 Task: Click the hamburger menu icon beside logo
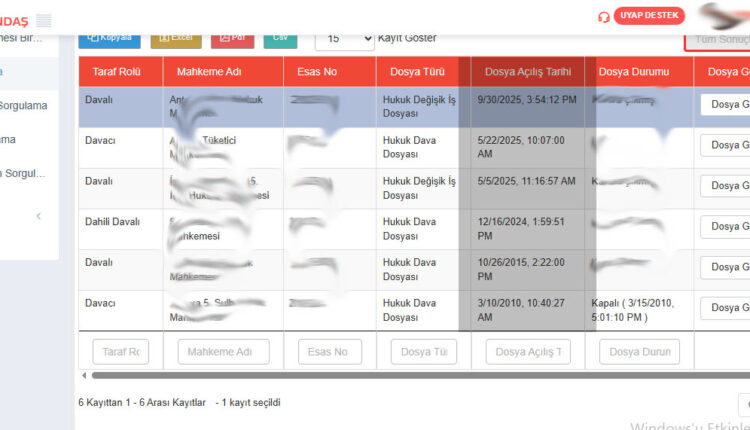(x=43, y=20)
